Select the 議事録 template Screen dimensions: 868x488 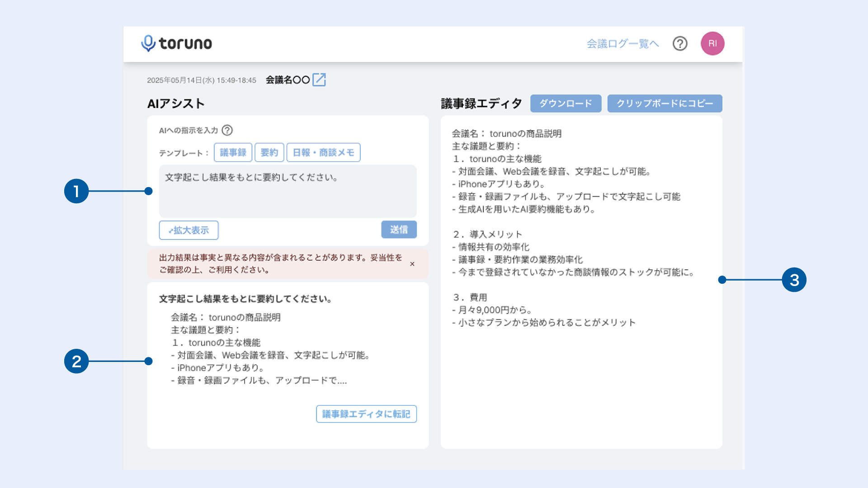coord(233,152)
